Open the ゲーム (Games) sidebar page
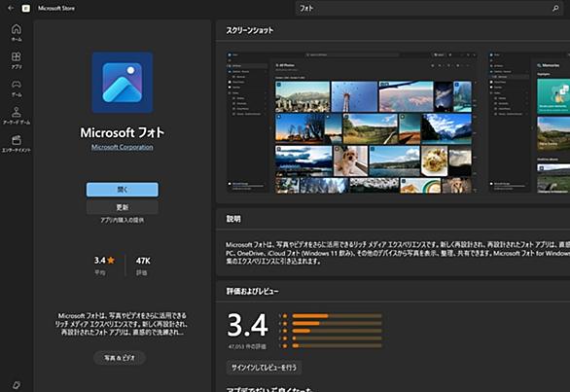Viewport: 570px width, 392px height. (17, 89)
